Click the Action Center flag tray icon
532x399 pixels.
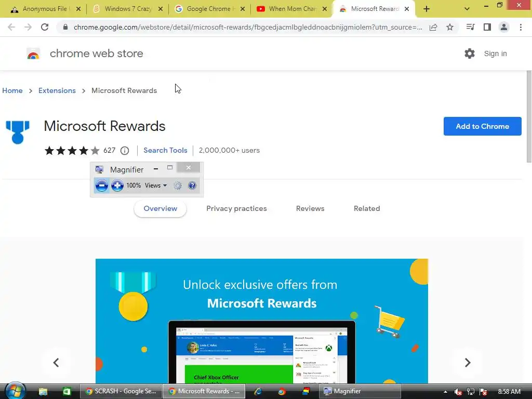tap(484, 392)
